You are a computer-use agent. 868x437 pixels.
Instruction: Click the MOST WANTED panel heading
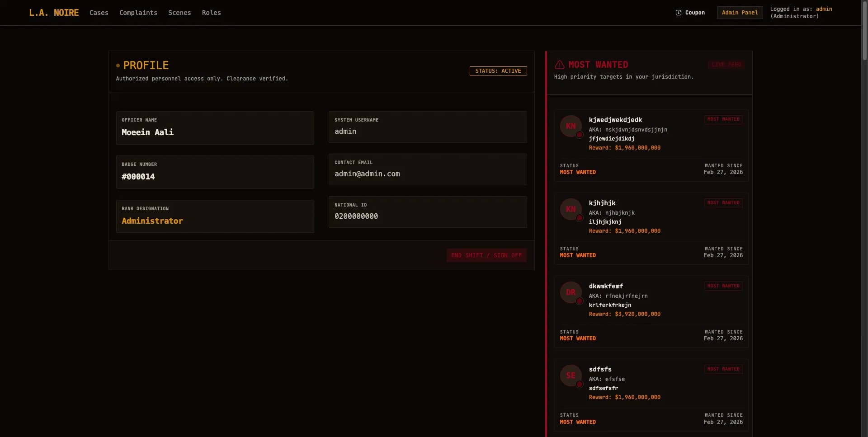click(598, 65)
